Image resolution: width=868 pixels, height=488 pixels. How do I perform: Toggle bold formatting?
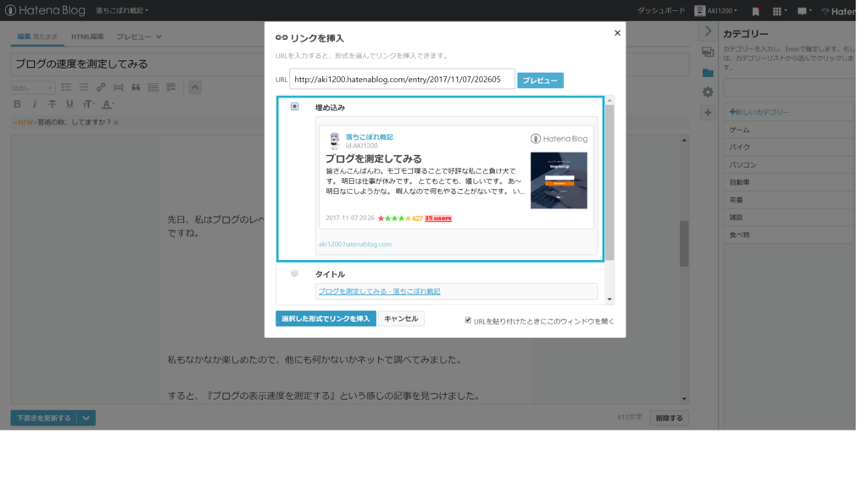point(17,104)
